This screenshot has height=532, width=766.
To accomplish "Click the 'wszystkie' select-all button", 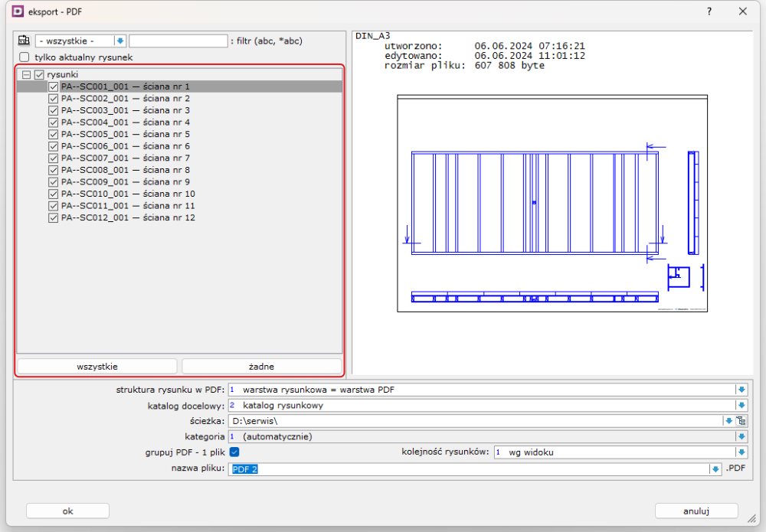I will click(x=97, y=367).
